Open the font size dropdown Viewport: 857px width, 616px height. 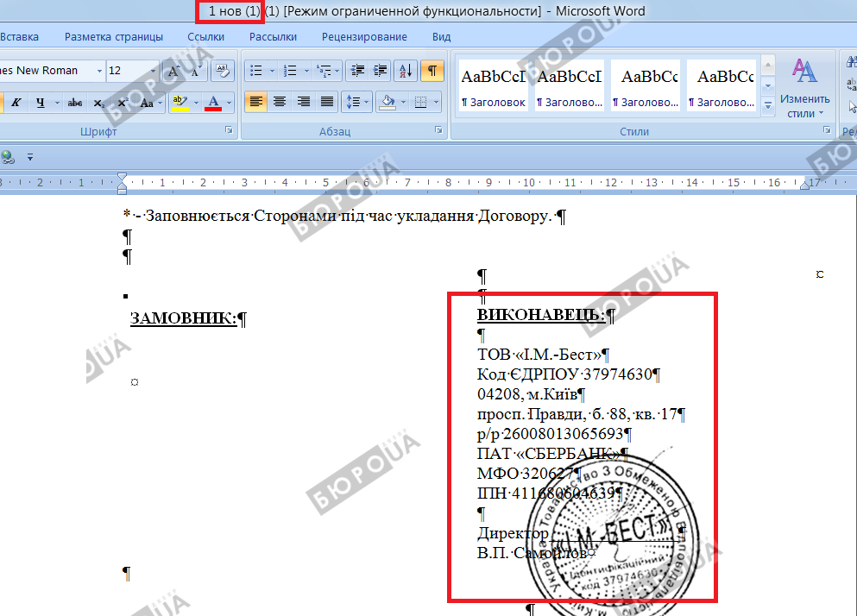point(153,71)
